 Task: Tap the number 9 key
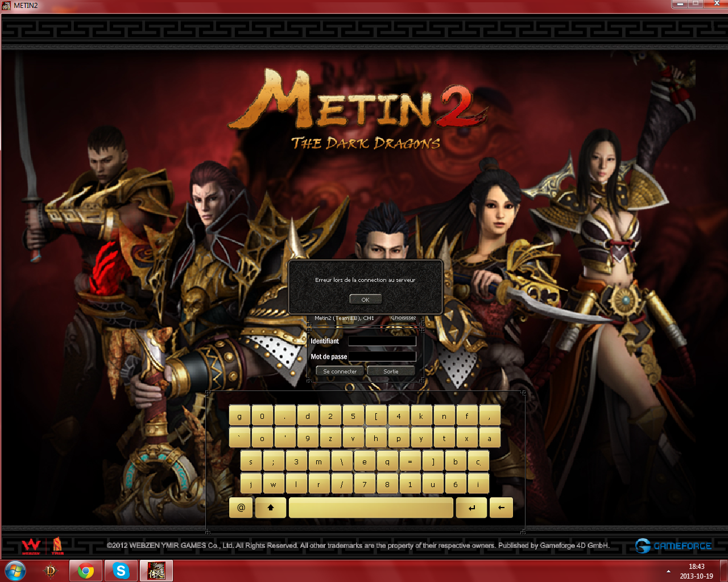coord(308,438)
